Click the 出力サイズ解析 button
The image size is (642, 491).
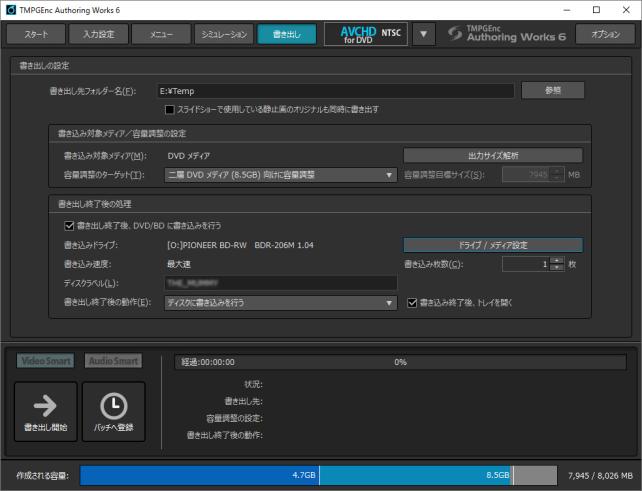click(493, 156)
